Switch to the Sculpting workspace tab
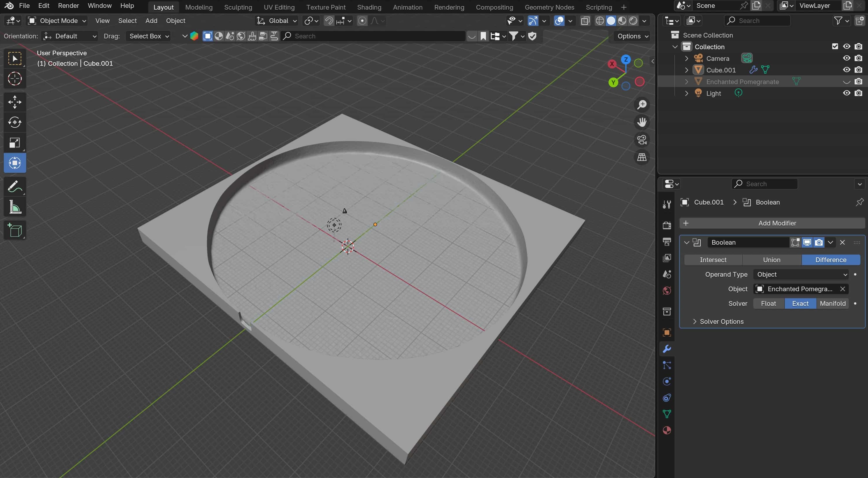Screen dimensions: 868x478 tap(238, 7)
